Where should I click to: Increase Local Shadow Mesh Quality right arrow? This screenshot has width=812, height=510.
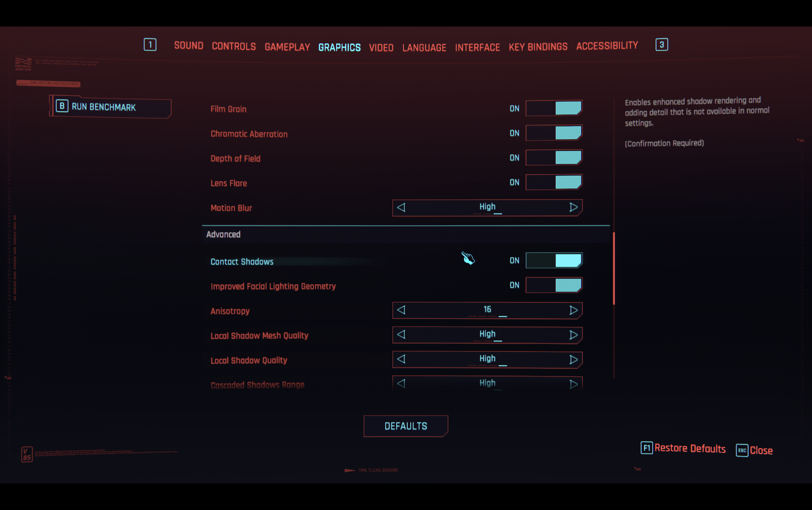tap(573, 335)
